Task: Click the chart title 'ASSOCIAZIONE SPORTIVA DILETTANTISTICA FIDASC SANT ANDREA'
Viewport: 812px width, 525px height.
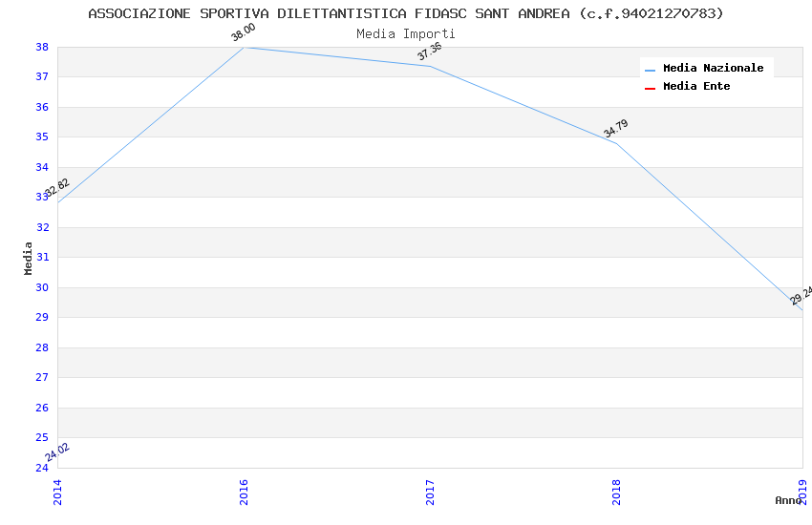Action: [x=329, y=13]
